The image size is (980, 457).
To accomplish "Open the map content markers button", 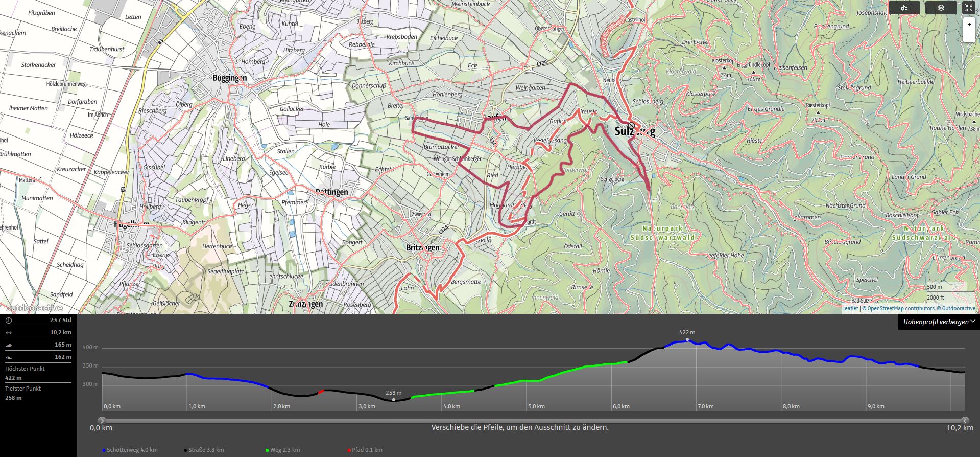I will point(904,8).
